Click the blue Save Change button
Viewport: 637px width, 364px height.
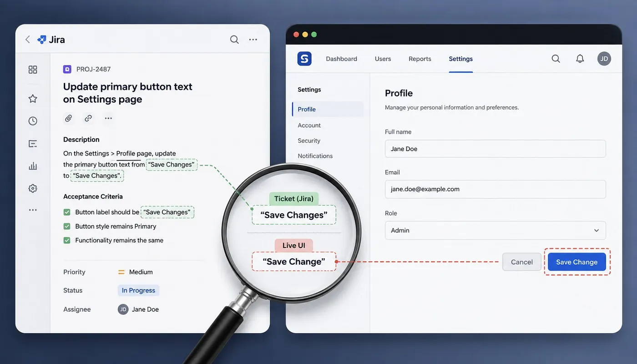pos(577,262)
